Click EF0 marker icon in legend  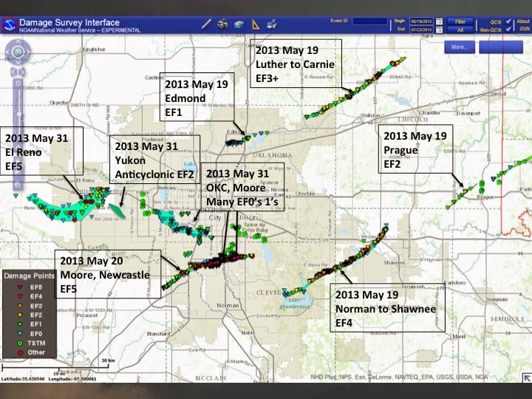click(x=20, y=334)
